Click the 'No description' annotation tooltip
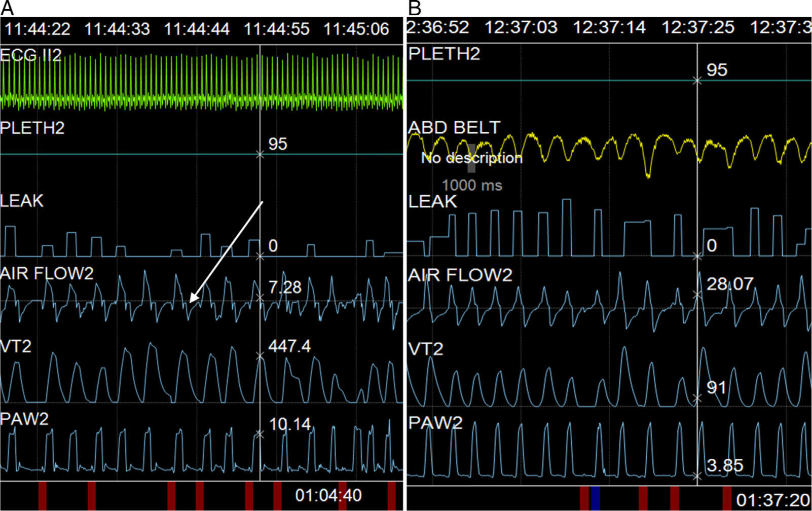This screenshot has height=511, width=812. pos(471,158)
